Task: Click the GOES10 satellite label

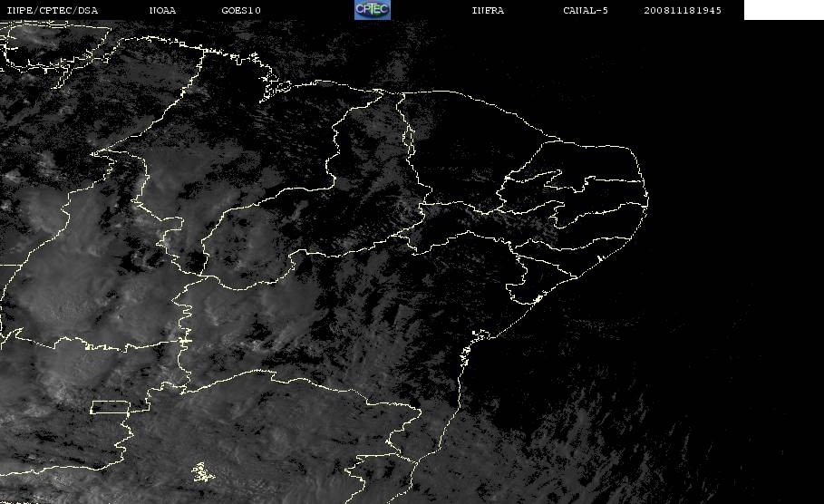Action: [x=241, y=11]
